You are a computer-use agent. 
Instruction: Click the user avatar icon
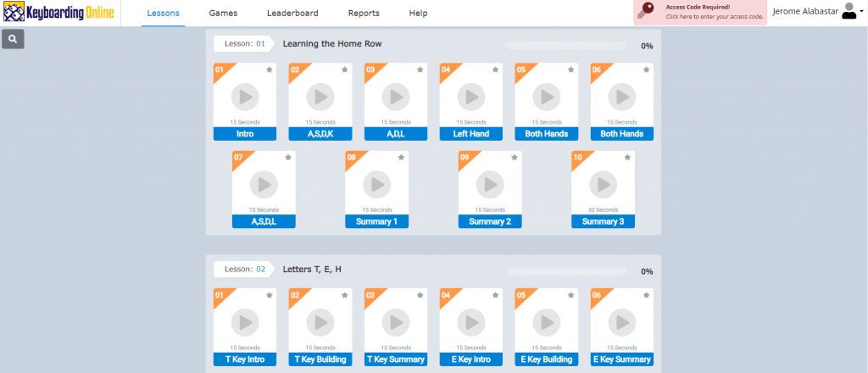tap(848, 11)
